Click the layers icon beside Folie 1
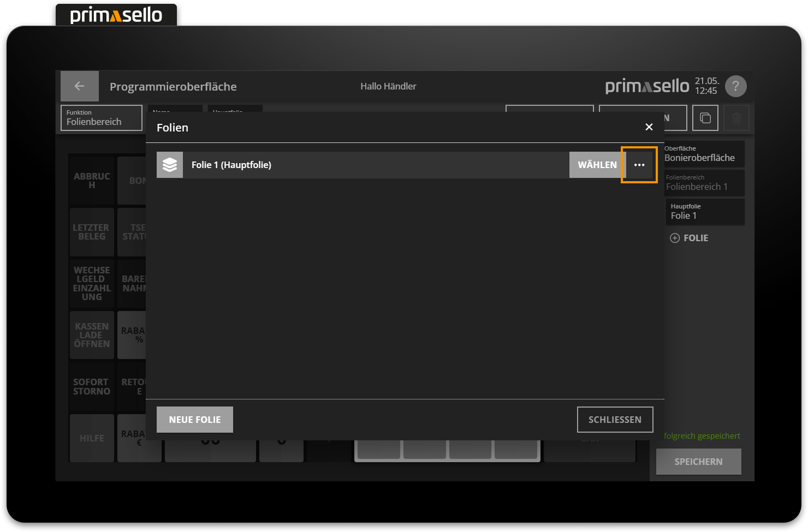This screenshot has width=808, height=532. [x=169, y=164]
